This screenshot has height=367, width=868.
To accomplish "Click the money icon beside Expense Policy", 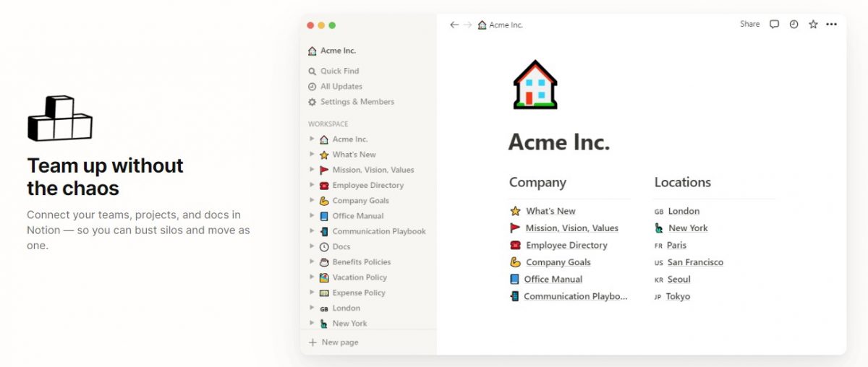I will [324, 293].
